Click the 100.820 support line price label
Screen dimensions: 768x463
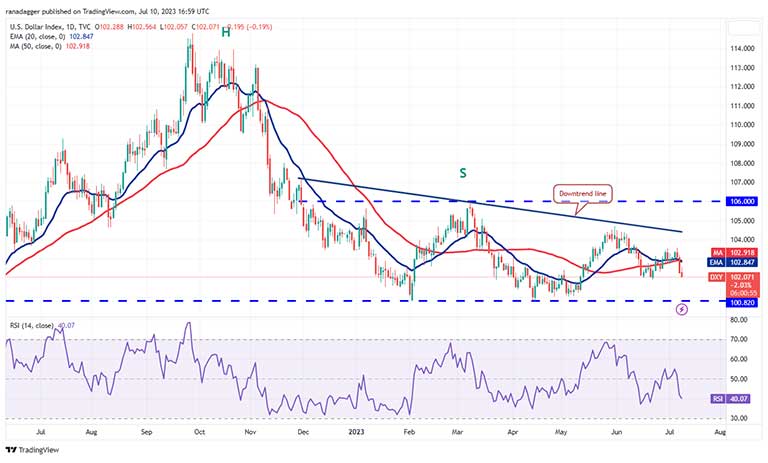click(744, 303)
